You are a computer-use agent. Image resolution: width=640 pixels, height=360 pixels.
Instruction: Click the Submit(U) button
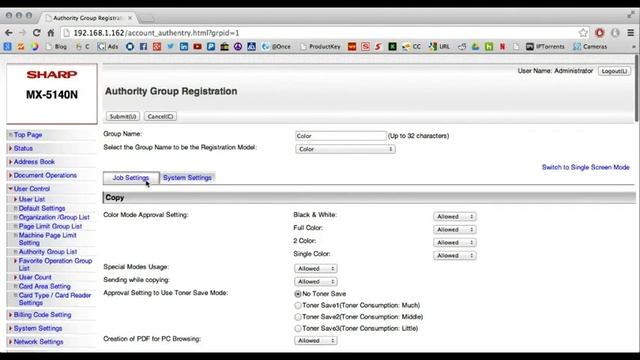[123, 116]
